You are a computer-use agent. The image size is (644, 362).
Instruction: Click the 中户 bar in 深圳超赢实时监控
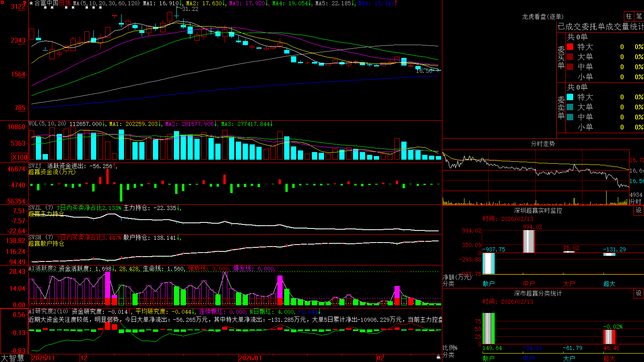(529, 241)
